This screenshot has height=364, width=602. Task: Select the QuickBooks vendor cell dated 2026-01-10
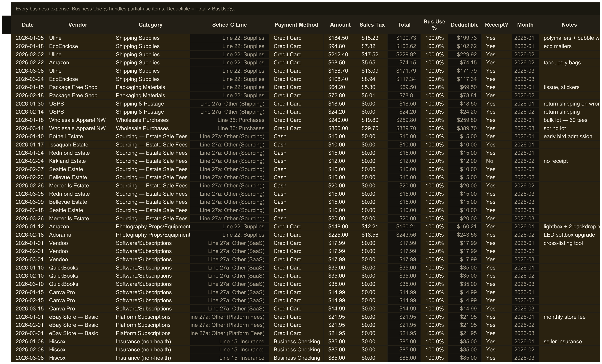[78, 268]
